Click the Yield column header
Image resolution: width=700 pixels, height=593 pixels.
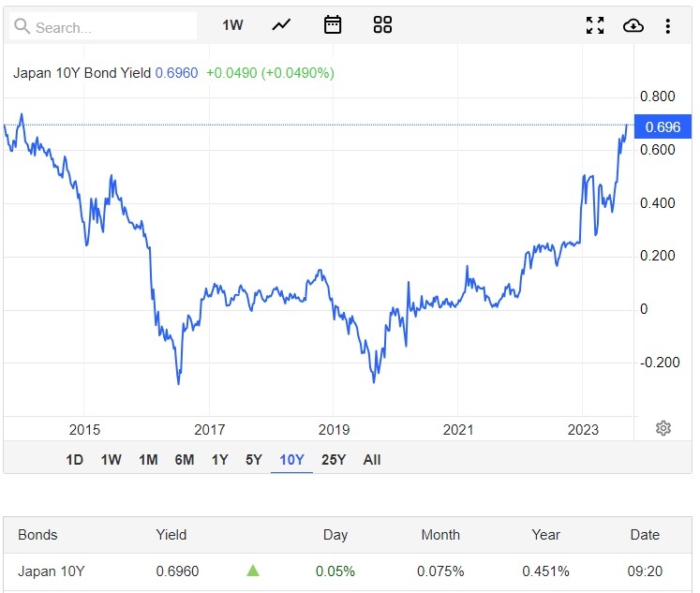[x=171, y=535]
